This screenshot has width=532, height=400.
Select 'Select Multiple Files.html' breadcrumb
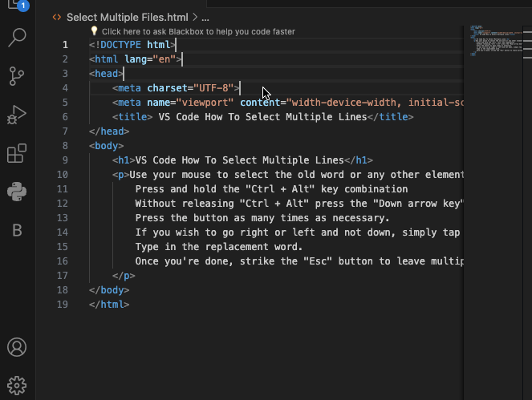point(128,18)
